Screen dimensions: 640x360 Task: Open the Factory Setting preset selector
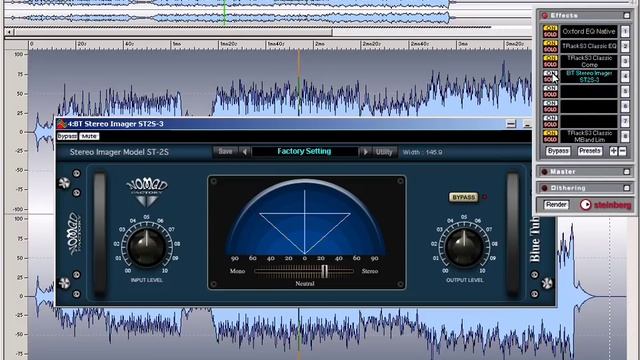(x=304, y=151)
